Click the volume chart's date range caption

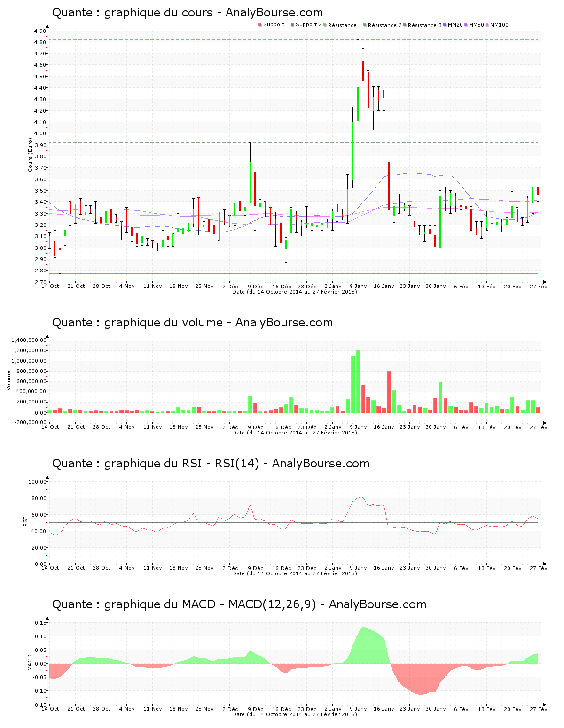[x=295, y=433]
